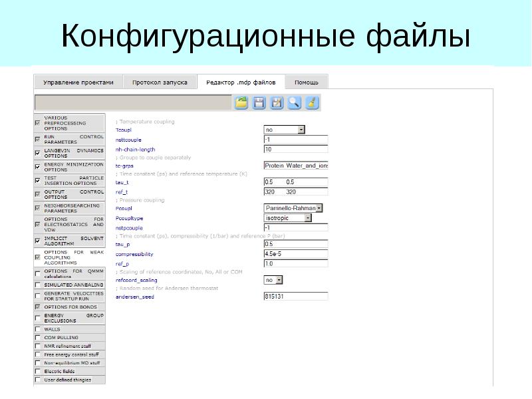Click the broom clear icon

pos(312,102)
